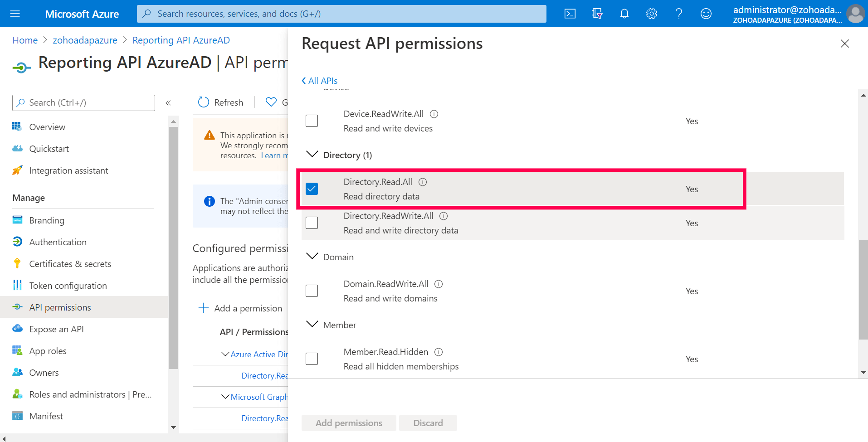
Task: Open Cloud Shell from the top bar
Action: 570,14
